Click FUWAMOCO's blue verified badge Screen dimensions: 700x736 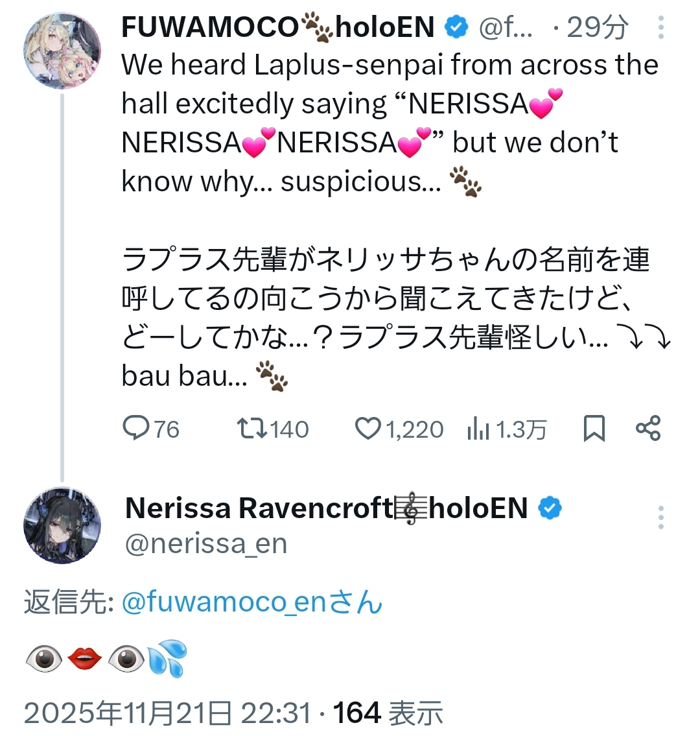coord(456,27)
